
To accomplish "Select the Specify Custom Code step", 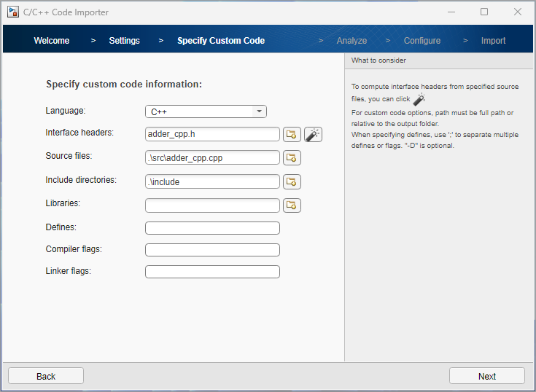I will 221,41.
